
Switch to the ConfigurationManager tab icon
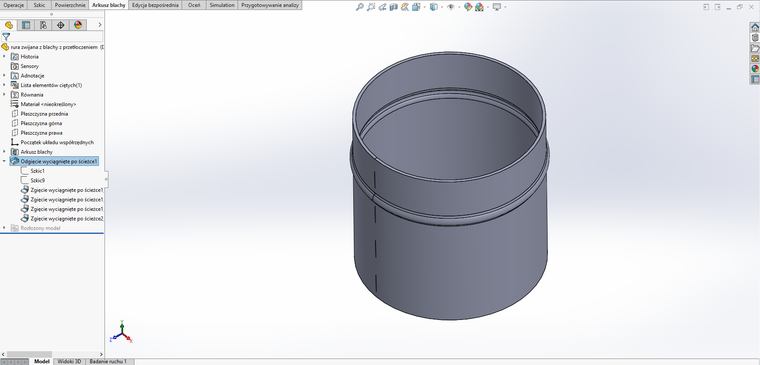(44, 25)
